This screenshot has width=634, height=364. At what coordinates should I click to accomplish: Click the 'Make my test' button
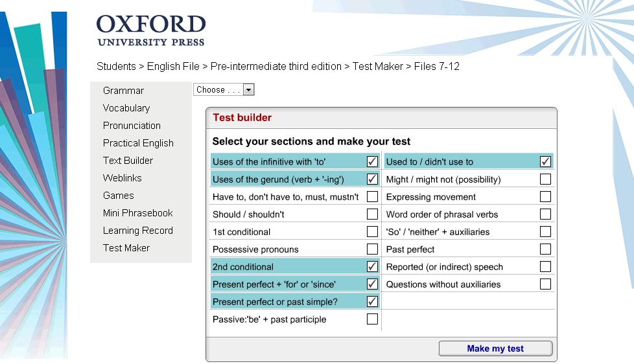pyautogui.click(x=495, y=348)
